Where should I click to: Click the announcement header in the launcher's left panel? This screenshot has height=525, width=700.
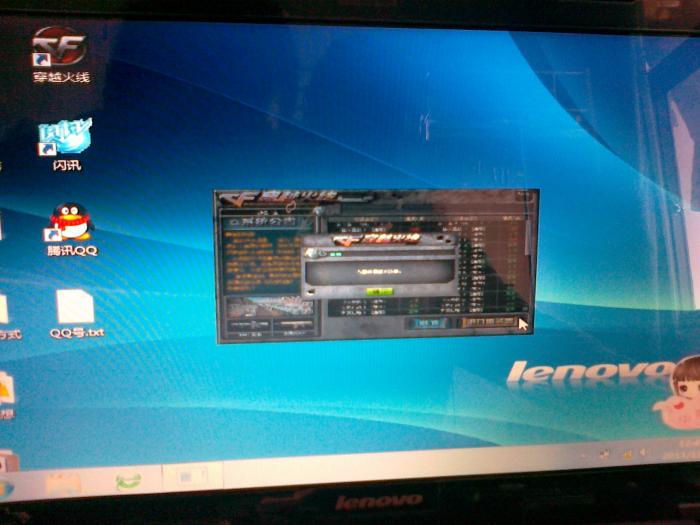point(268,221)
